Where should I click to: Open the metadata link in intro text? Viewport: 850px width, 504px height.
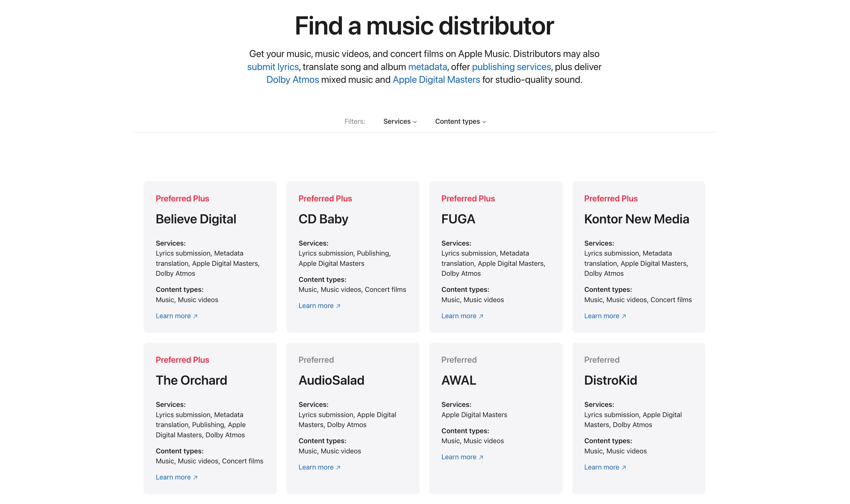tap(427, 67)
